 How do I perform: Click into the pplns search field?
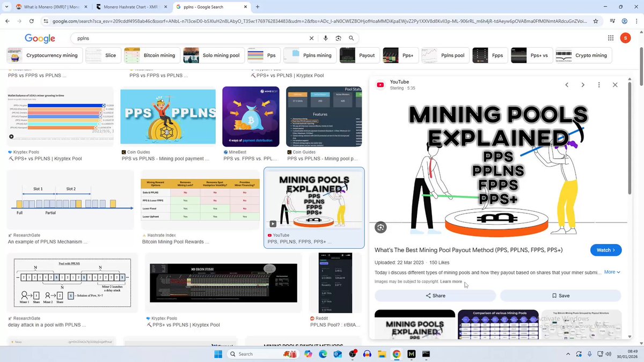pos(191,39)
